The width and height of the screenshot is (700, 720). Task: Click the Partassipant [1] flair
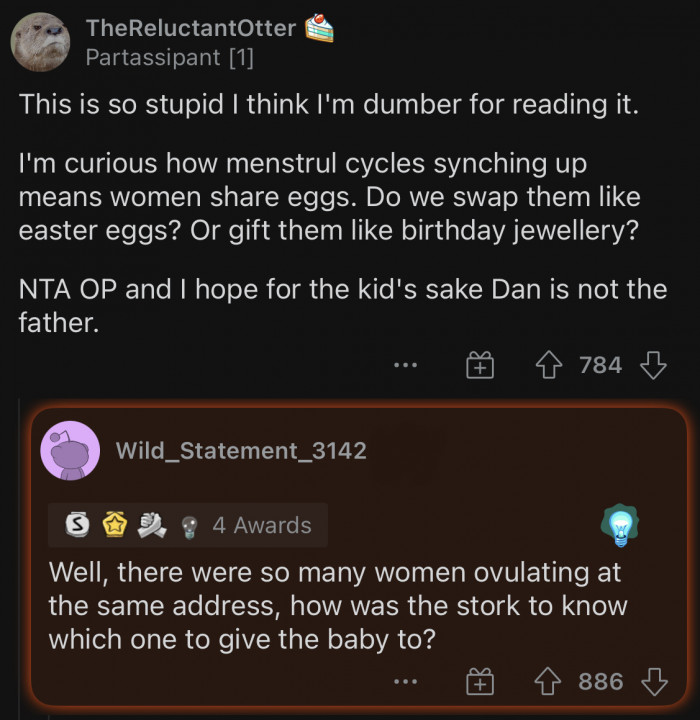(x=169, y=58)
